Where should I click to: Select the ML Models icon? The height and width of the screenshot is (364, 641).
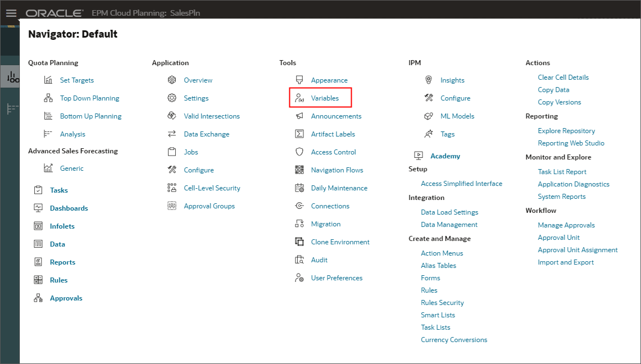[x=428, y=116]
